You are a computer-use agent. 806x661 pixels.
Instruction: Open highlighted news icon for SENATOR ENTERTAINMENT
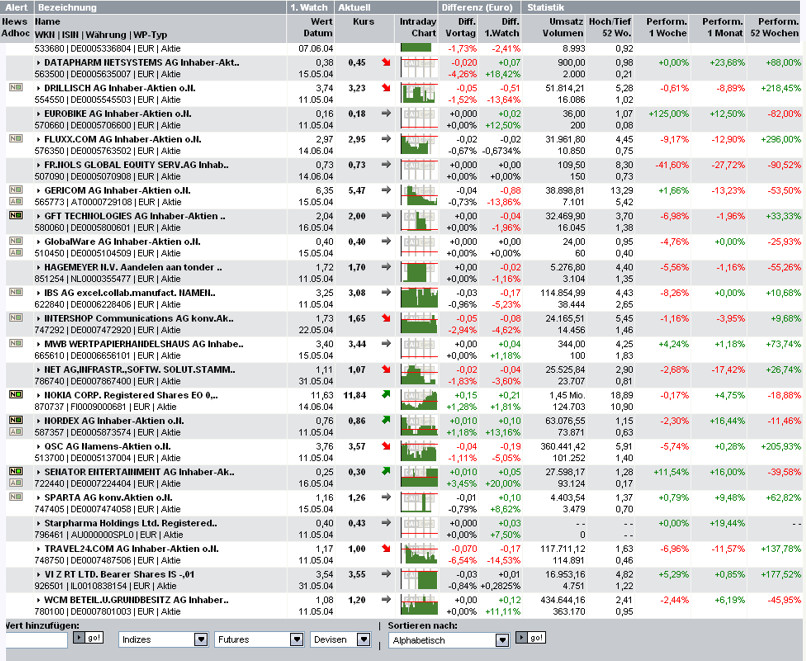coord(16,471)
